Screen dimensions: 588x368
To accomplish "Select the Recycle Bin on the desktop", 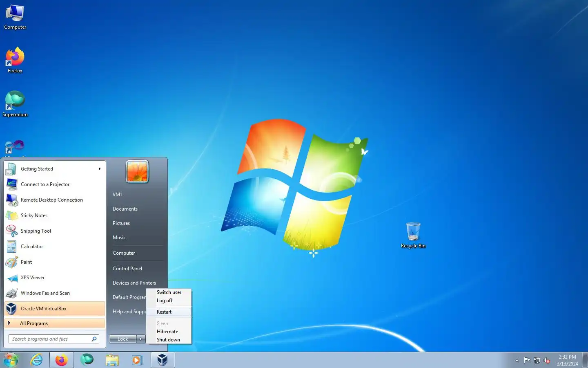I will click(x=413, y=236).
